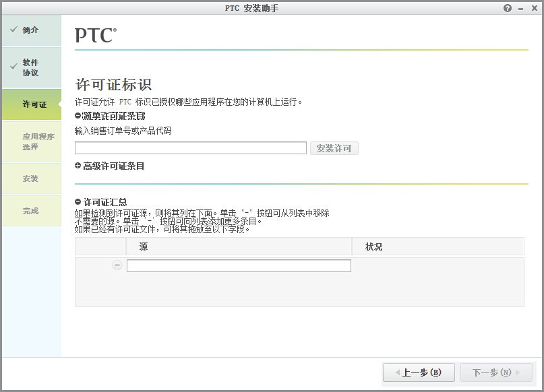Click the 安装许可 button
544x392 pixels.
tap(334, 148)
